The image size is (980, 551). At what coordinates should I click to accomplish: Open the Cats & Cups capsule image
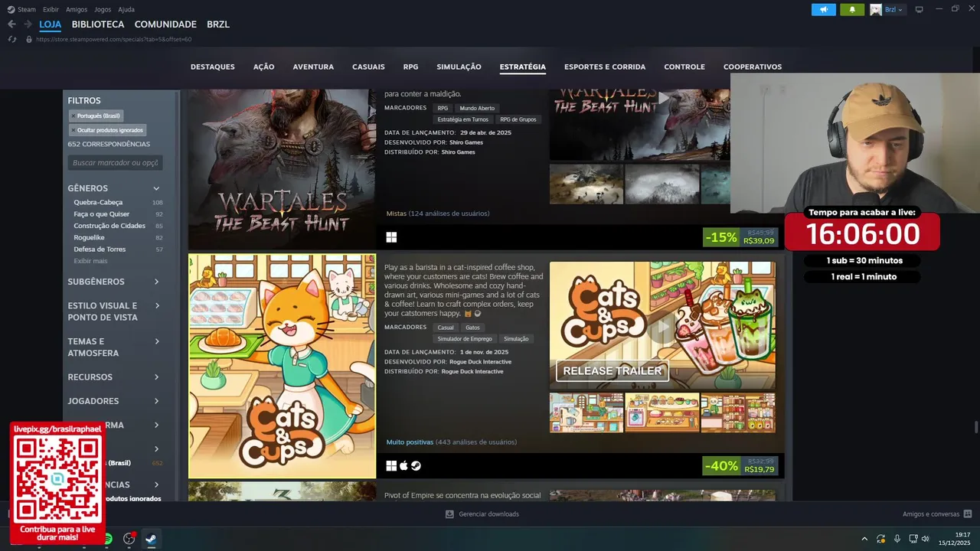tap(282, 367)
